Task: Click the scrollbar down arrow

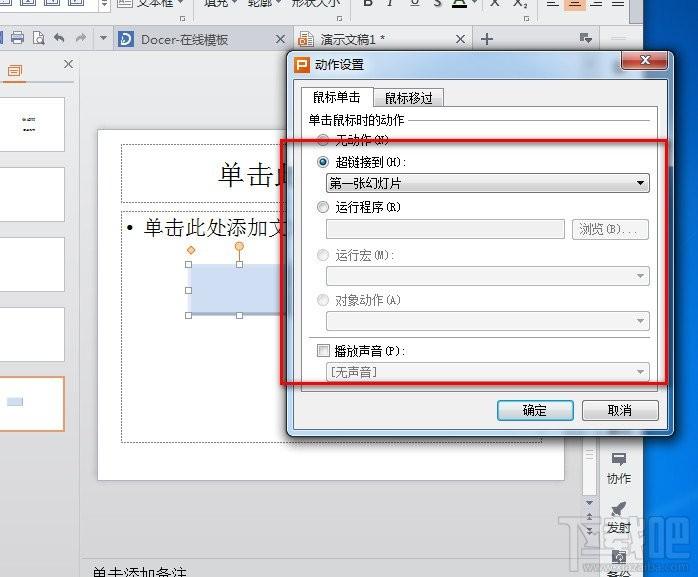Action: (x=589, y=503)
